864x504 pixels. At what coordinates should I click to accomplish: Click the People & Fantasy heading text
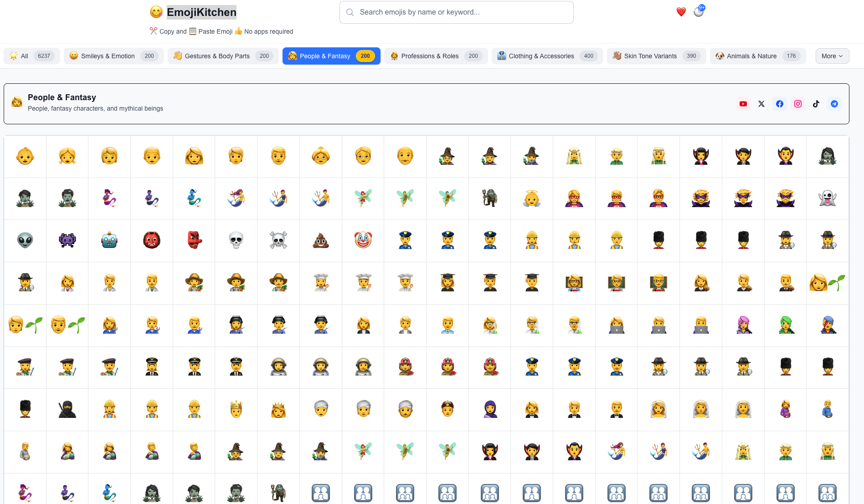(62, 97)
